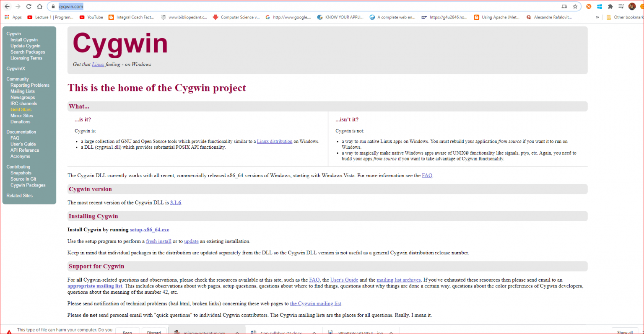Reload the Cygwin page
Screen dimensions: 644x334
(29, 6)
